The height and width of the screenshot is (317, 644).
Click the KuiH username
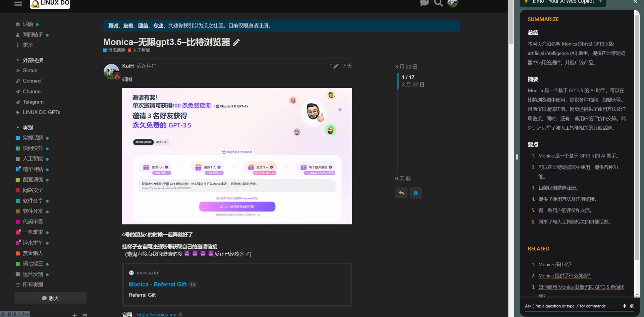coord(128,66)
